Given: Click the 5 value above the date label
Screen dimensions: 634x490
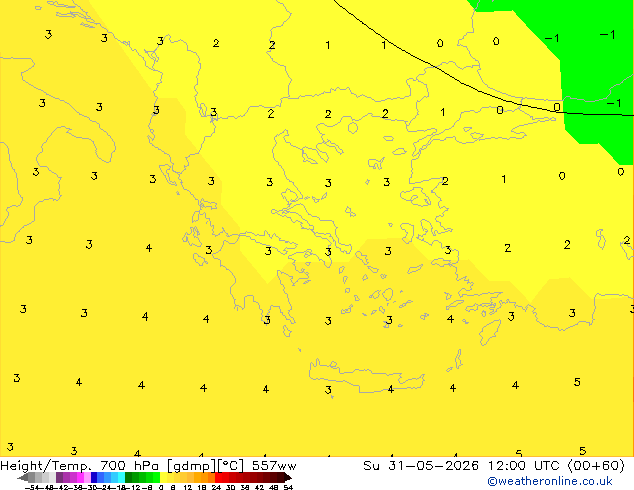Looking at the screenshot, I should 582,451.
